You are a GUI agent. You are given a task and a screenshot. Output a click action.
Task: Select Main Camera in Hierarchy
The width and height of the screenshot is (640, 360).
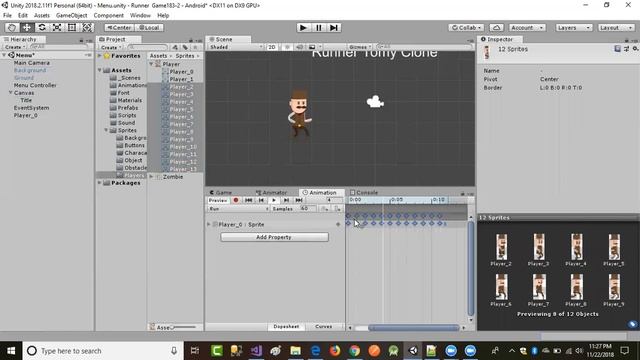31,63
